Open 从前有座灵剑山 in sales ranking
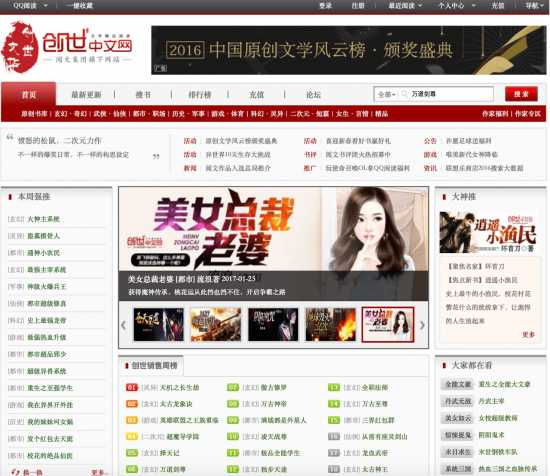 pyautogui.click(x=384, y=436)
